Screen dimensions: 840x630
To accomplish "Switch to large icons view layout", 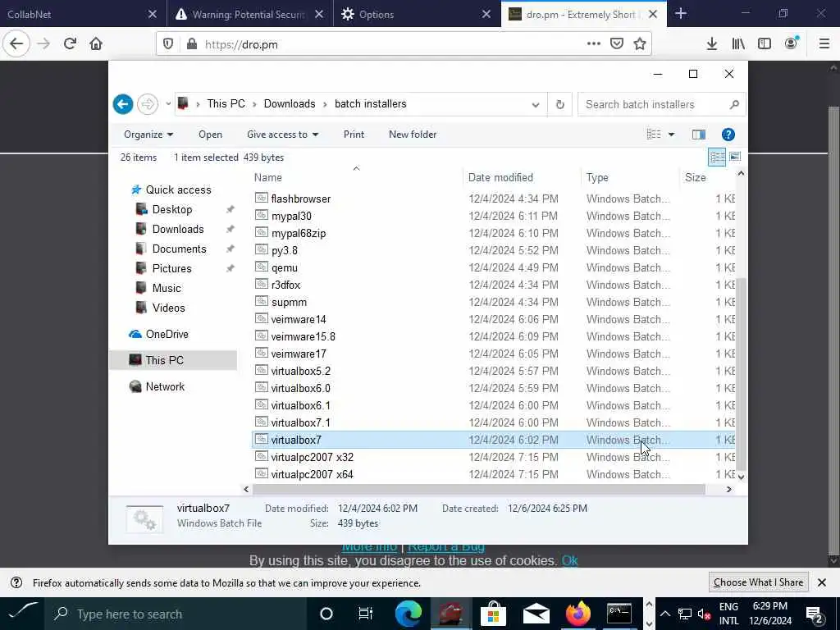I will 735,157.
